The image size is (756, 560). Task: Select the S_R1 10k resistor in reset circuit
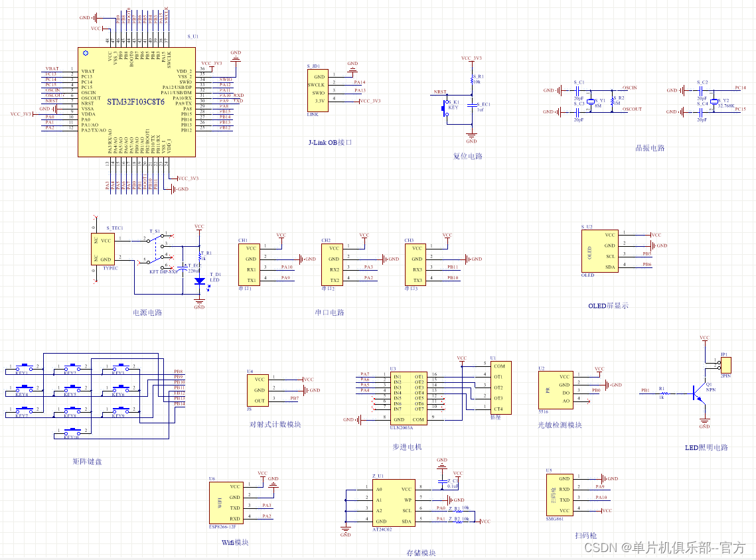pyautogui.click(x=472, y=80)
